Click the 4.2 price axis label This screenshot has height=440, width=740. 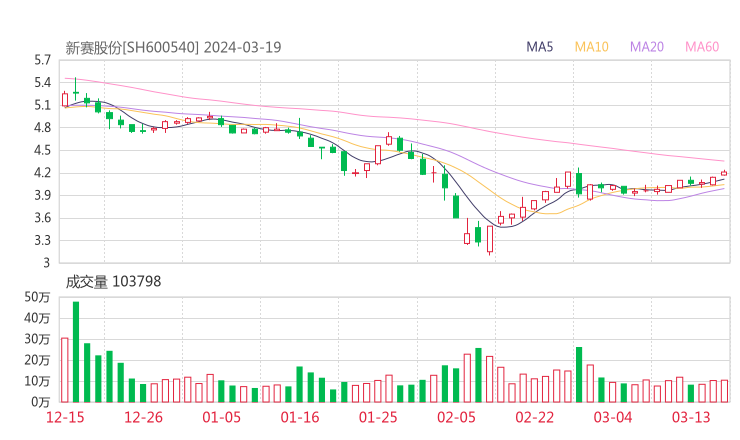coord(42,173)
